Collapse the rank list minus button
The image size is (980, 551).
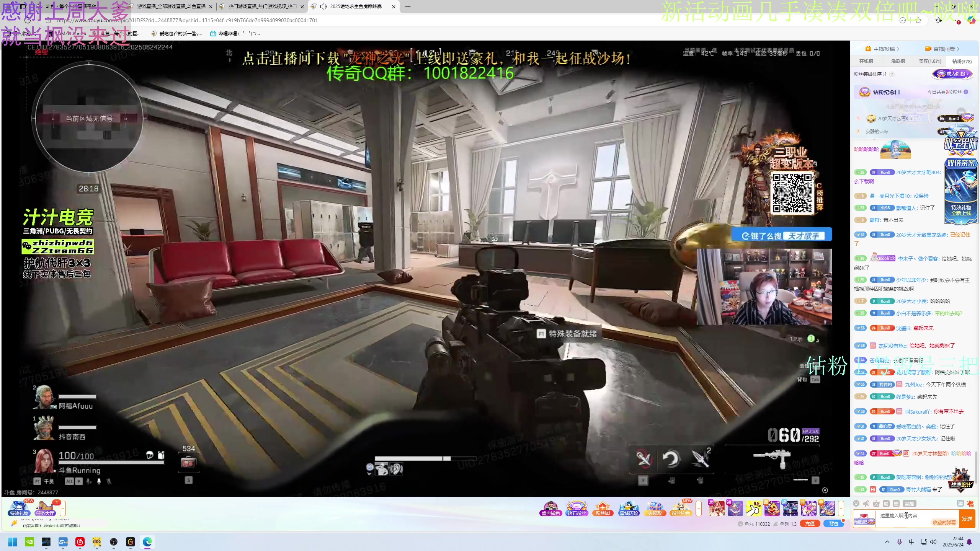click(961, 111)
